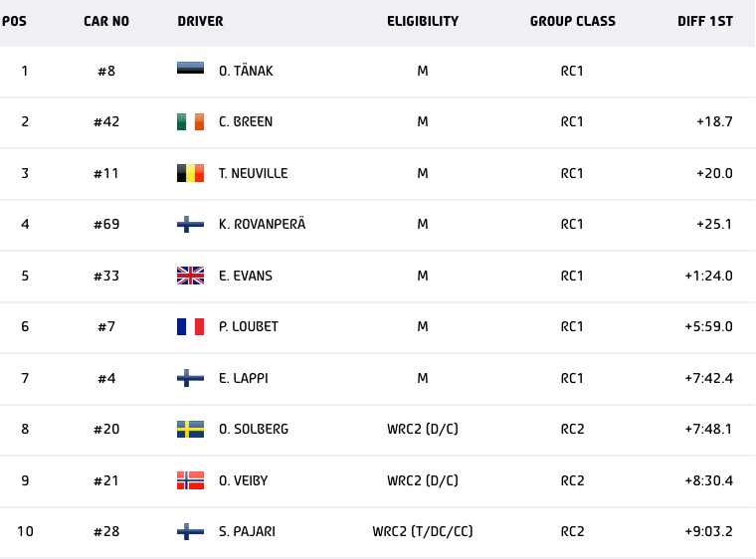Open driver O. Tänak's entry
The width and height of the screenshot is (756, 559).
click(x=246, y=71)
